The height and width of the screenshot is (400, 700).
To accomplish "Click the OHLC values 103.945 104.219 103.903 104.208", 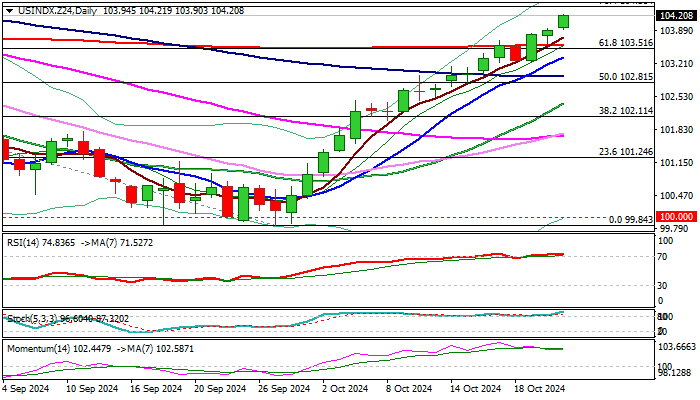I will click(173, 11).
